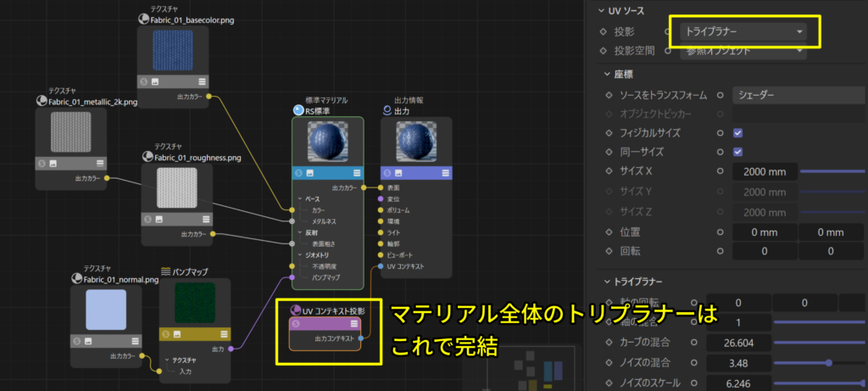The height and width of the screenshot is (391, 868).
Task: Collapse the ベース group in RS標準 node
Action: coord(299,198)
